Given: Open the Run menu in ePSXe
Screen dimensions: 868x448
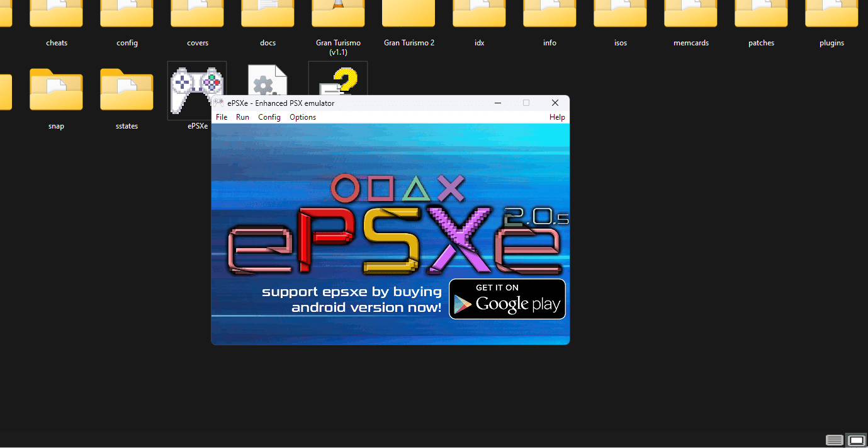Looking at the screenshot, I should click(x=242, y=117).
